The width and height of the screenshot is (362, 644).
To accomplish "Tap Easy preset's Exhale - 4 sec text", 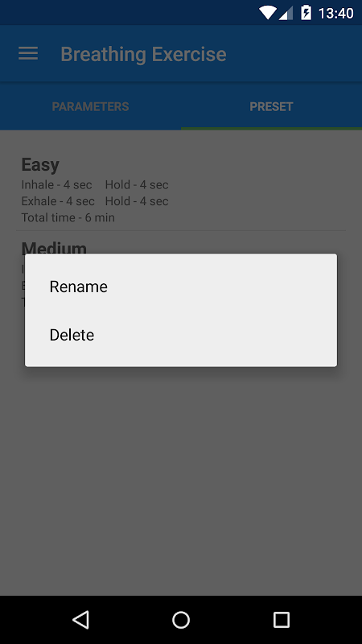I will (58, 201).
